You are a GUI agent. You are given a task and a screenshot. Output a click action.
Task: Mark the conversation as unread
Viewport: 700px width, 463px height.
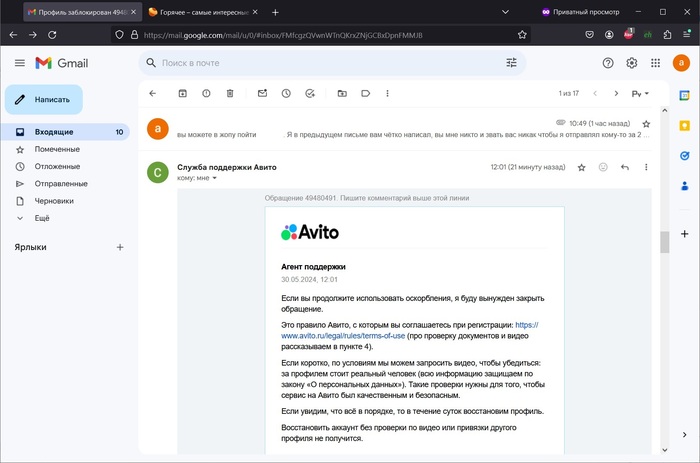[262, 93]
